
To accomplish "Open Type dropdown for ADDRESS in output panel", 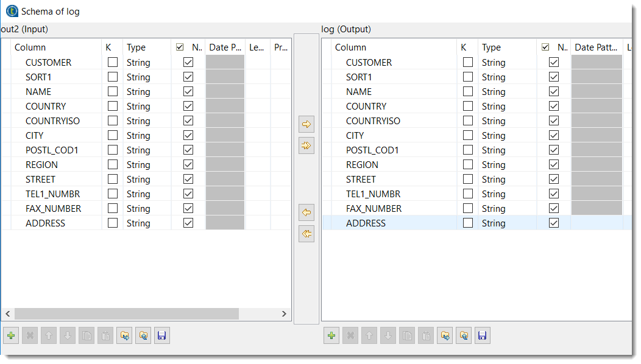I will (x=507, y=223).
